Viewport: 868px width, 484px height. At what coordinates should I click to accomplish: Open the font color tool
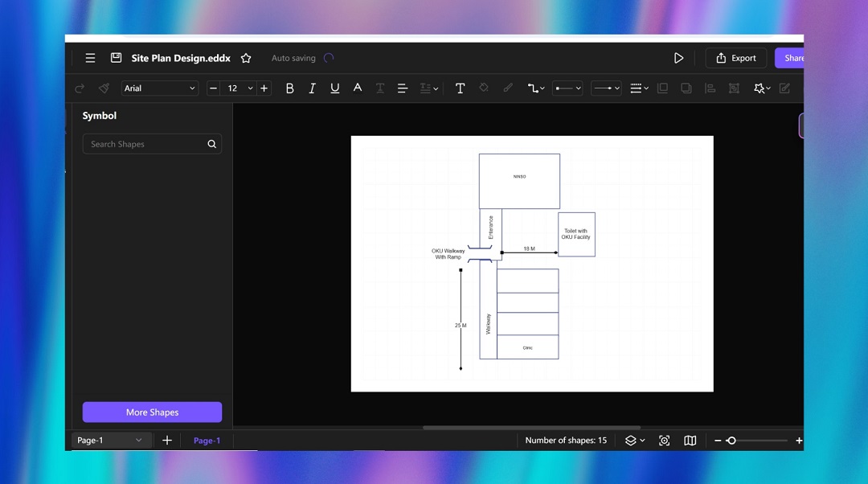click(358, 88)
